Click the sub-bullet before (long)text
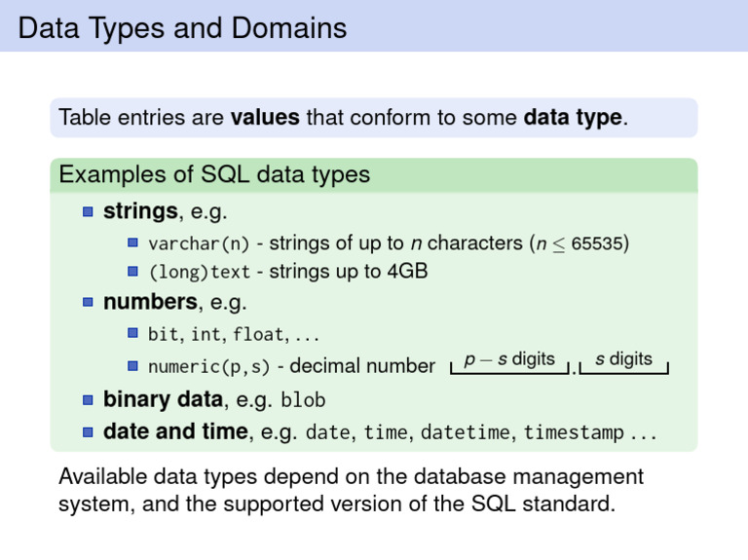The width and height of the screenshot is (748, 560). pyautogui.click(x=132, y=272)
